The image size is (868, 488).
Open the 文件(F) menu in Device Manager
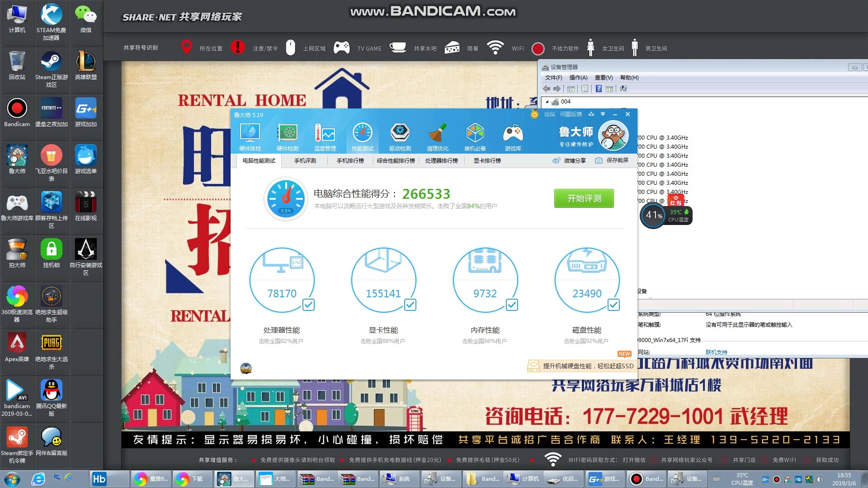553,78
